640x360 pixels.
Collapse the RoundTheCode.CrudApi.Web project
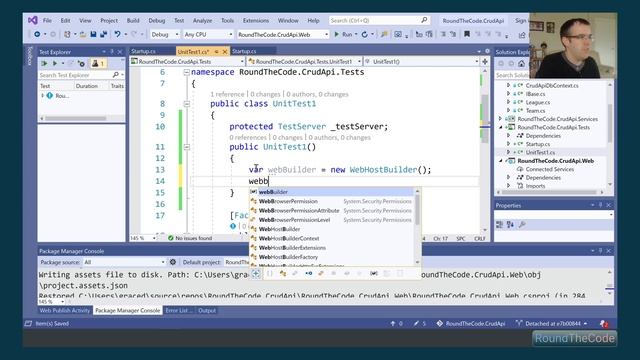[x=501, y=161]
